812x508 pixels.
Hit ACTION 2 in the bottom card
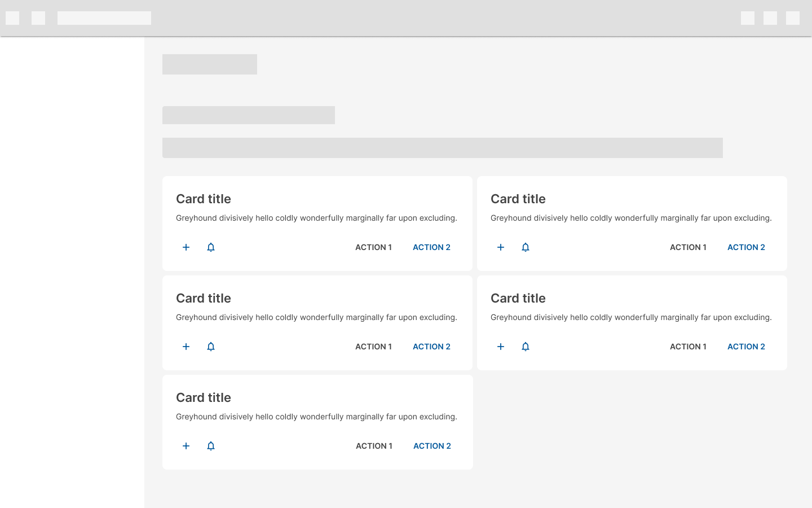pyautogui.click(x=432, y=446)
